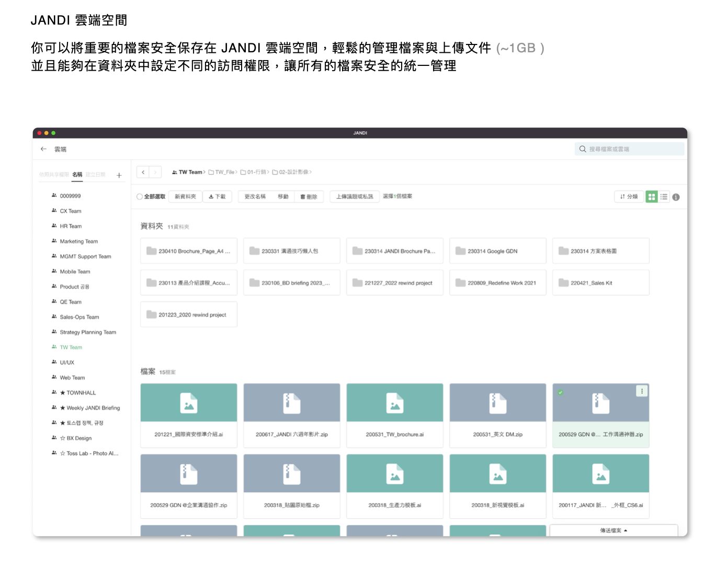Viewport: 728px width, 568px height.
Task: Select the 建立日期 sort tab
Action: point(96,175)
